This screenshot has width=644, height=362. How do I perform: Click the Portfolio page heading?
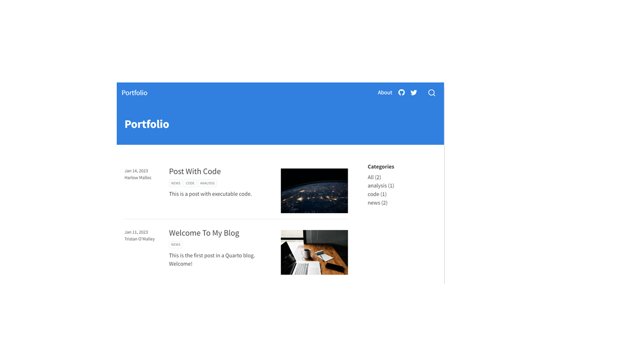pos(146,124)
